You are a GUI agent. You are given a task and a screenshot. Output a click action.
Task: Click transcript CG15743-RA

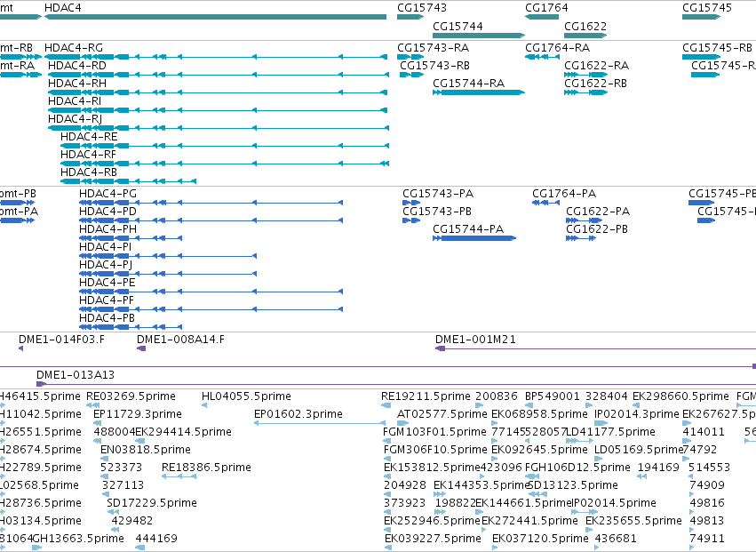[410, 57]
